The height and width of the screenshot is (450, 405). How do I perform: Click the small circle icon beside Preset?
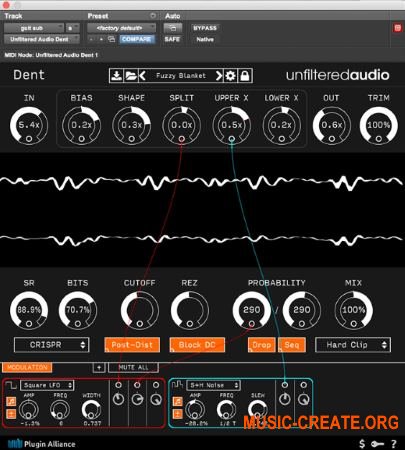[x=153, y=16]
